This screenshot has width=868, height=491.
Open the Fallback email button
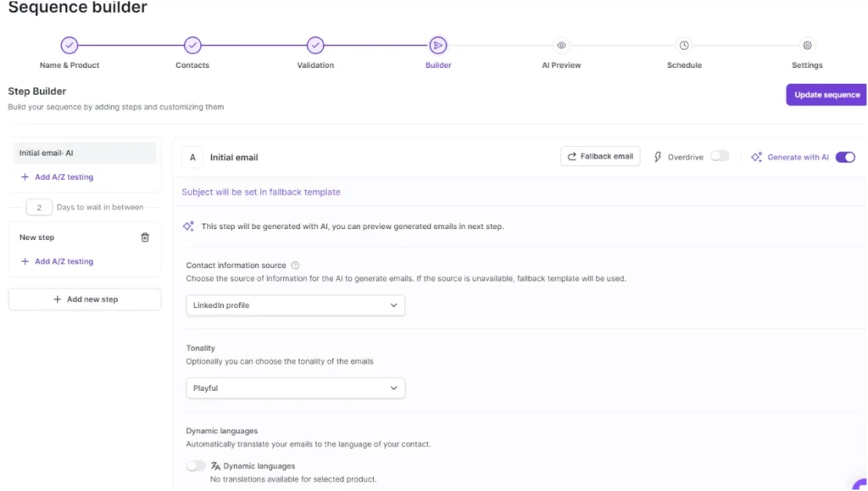tap(600, 156)
